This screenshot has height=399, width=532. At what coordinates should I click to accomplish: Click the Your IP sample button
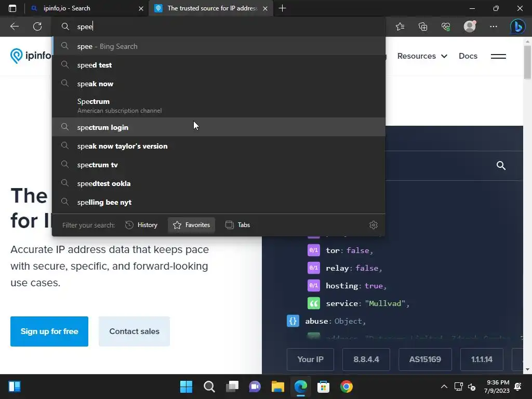(x=311, y=360)
